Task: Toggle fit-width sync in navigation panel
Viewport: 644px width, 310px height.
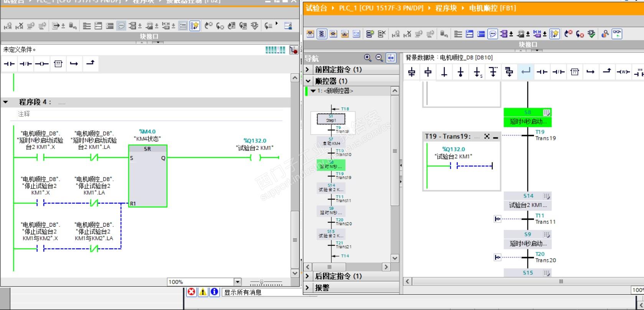Action: point(391,58)
